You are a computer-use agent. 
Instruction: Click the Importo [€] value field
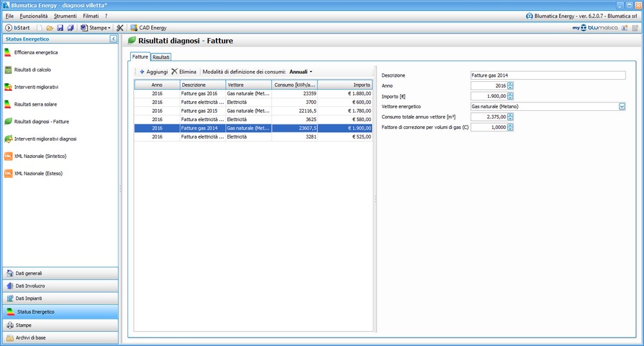(x=489, y=96)
